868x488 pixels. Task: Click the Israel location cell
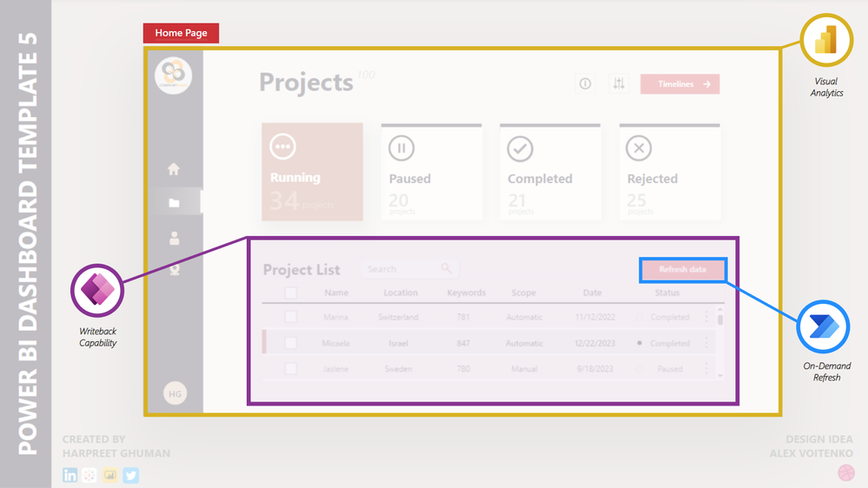[398, 343]
